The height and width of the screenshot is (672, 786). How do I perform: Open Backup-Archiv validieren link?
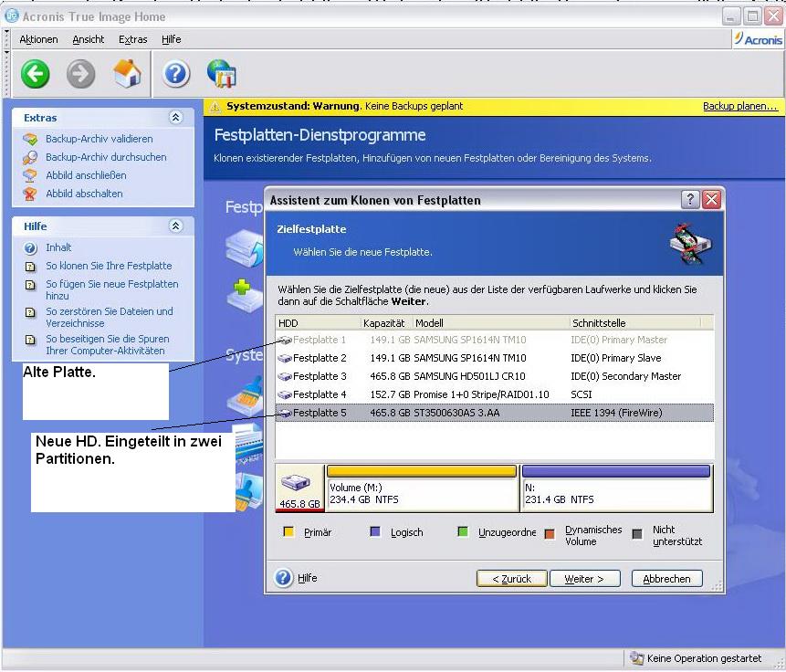click(x=100, y=139)
